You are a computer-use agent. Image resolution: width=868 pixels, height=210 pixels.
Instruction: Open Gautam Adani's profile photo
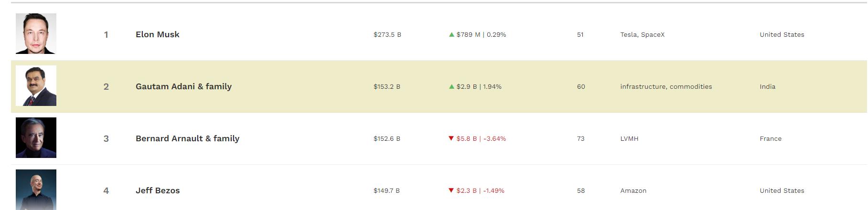(x=36, y=85)
